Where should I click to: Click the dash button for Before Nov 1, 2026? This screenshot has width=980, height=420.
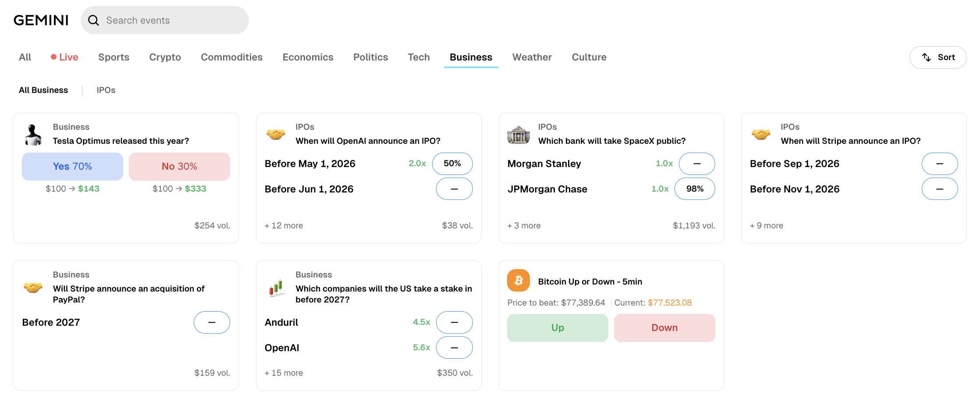pos(940,189)
